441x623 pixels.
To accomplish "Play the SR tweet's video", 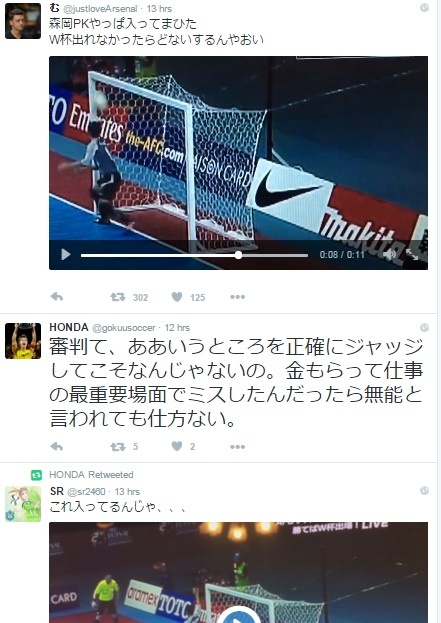I will tap(238, 616).
